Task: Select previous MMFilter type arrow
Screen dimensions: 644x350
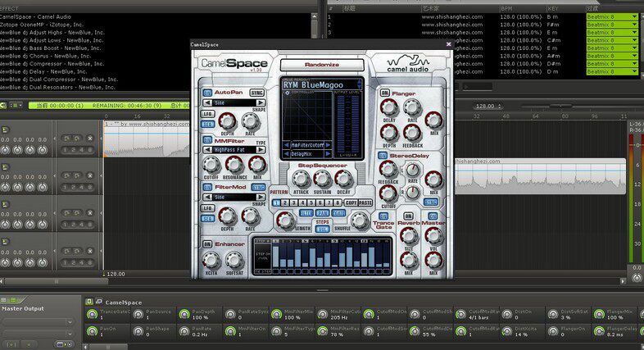Action: [208, 150]
